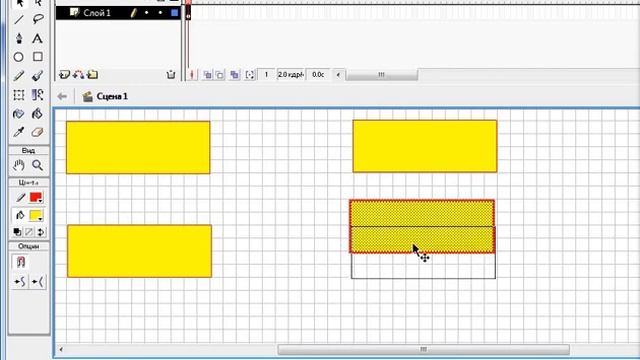This screenshot has width=640, height=360.
Task: Select the Ink Bottle tool
Action: pos(19,113)
